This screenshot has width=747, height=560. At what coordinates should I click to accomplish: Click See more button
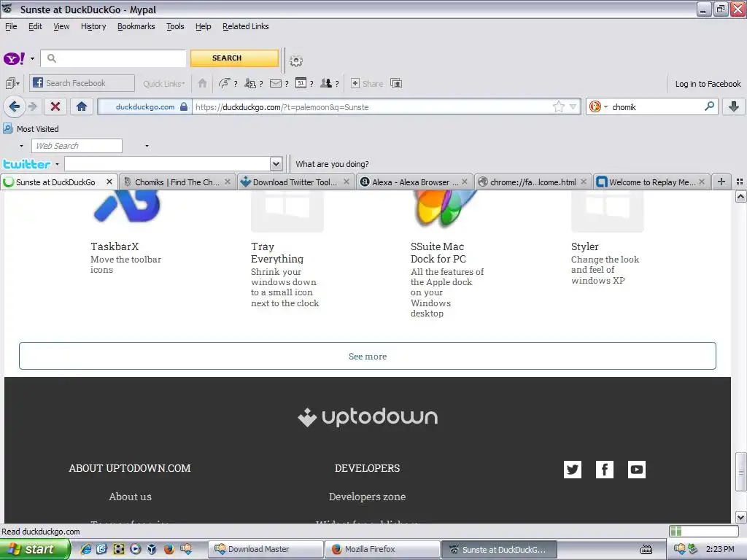coord(368,356)
